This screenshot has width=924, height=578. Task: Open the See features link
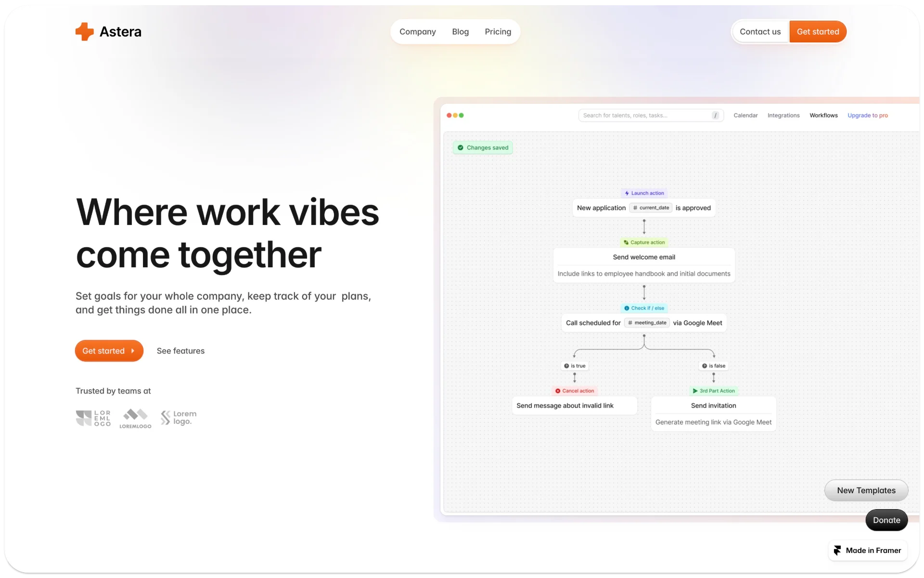(180, 351)
